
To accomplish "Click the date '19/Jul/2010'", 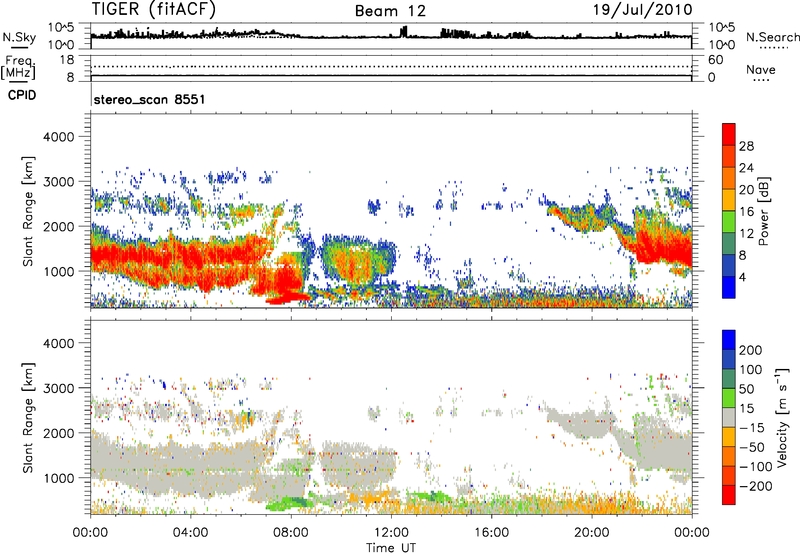I will (x=643, y=9).
